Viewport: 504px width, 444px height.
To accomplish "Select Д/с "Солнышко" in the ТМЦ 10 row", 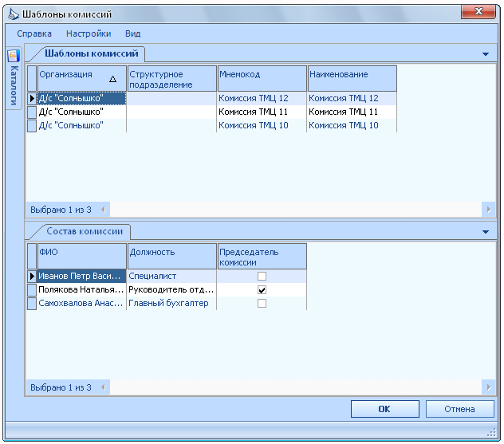I will (81, 125).
